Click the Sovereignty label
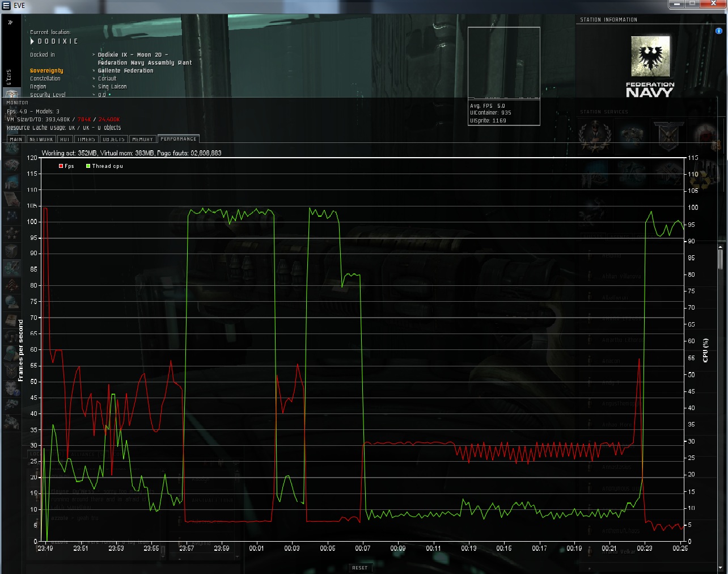Image resolution: width=728 pixels, height=574 pixels. click(46, 71)
